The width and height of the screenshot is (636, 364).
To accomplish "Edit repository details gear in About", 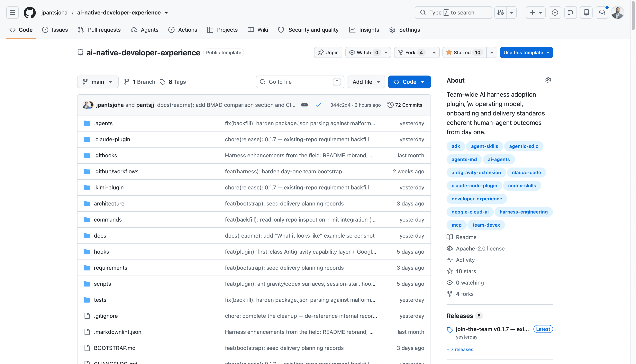I will tap(548, 80).
